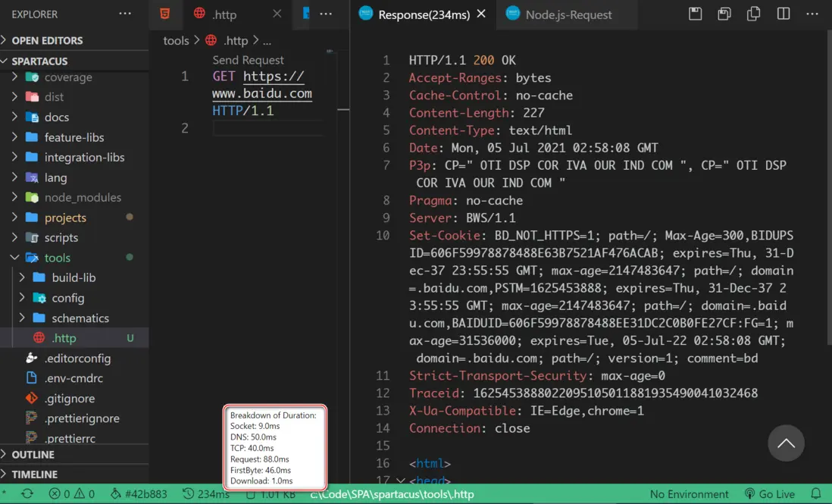Open the HTML5 file tab icon

coord(165,14)
